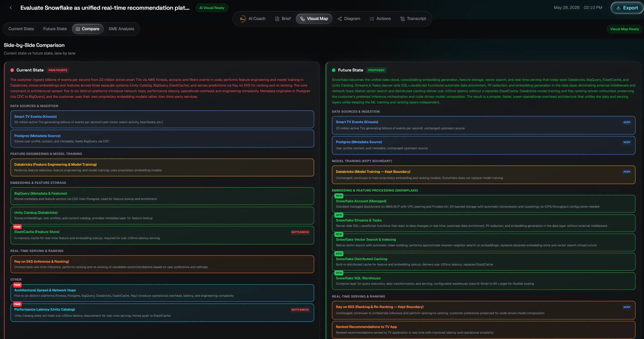Viewport: 644px width, 339px height.
Task: Switch to Current State view
Action: [x=21, y=29]
